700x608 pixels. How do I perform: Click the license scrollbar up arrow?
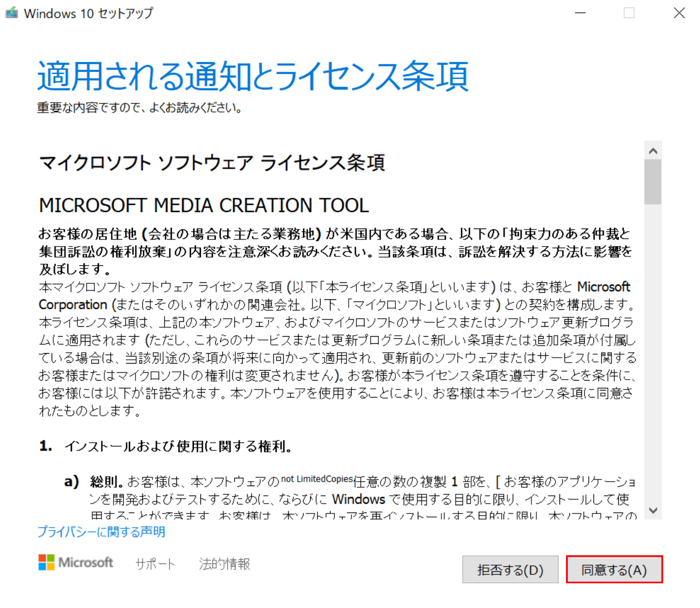[x=653, y=150]
